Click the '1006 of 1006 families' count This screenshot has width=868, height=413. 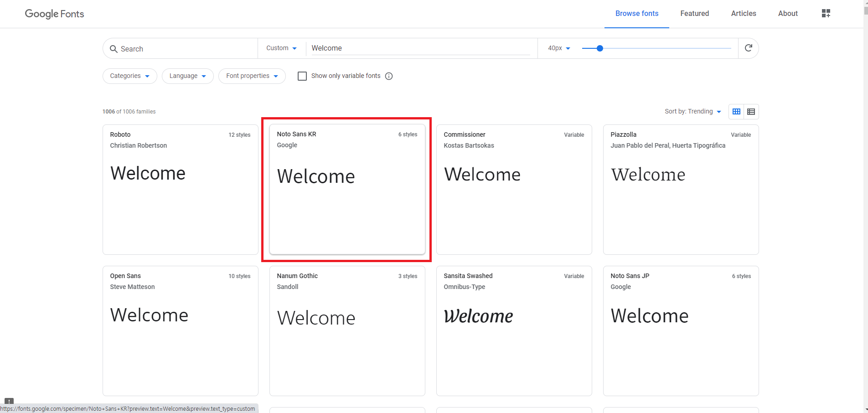pyautogui.click(x=129, y=112)
